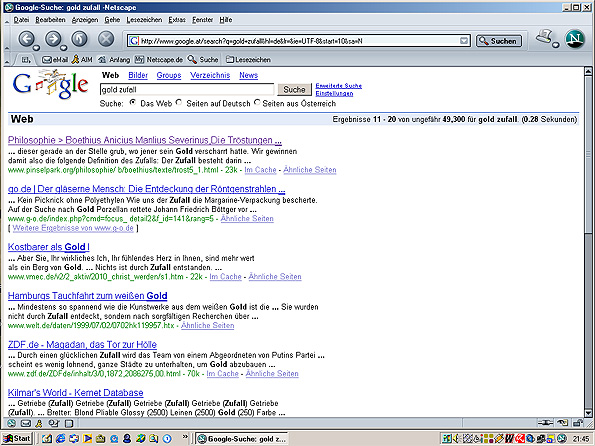
Task: Click the Navigator icon in the status bar
Action: click(x=11, y=423)
